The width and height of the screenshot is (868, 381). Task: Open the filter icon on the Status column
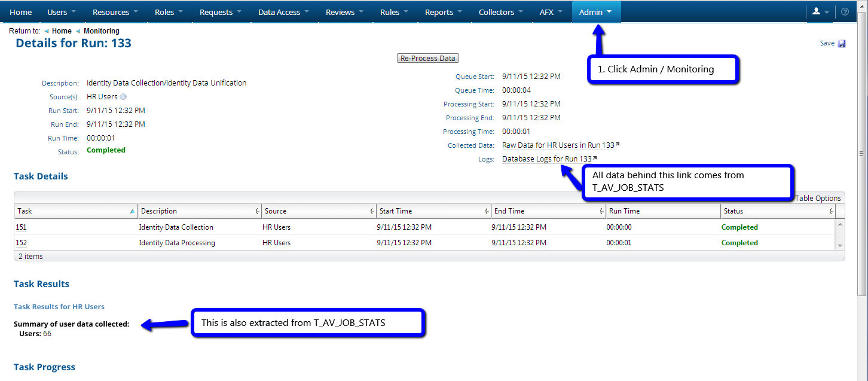coord(831,211)
